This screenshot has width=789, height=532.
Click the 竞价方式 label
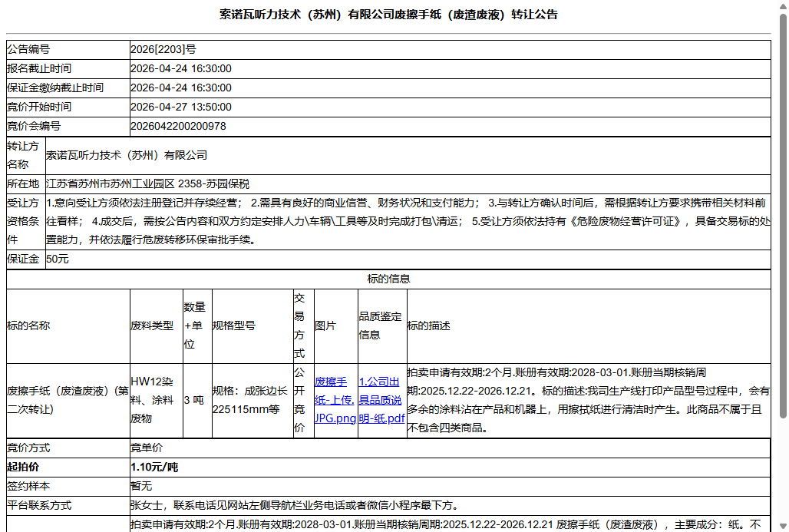point(28,448)
